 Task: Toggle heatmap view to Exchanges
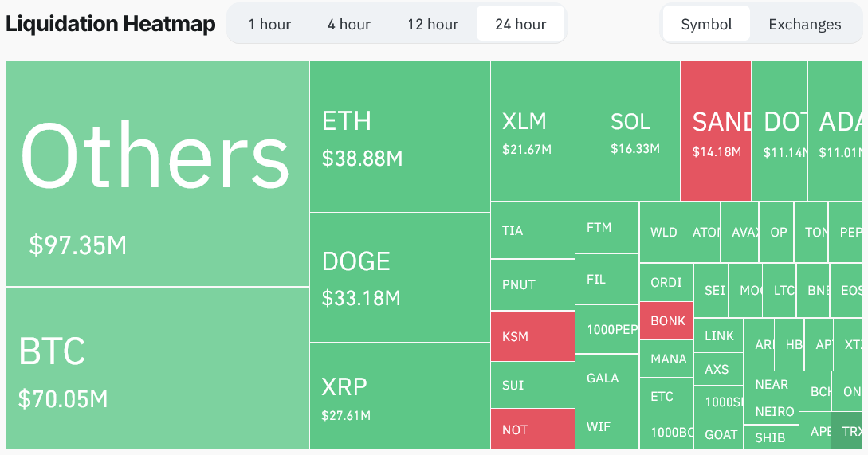pos(805,25)
